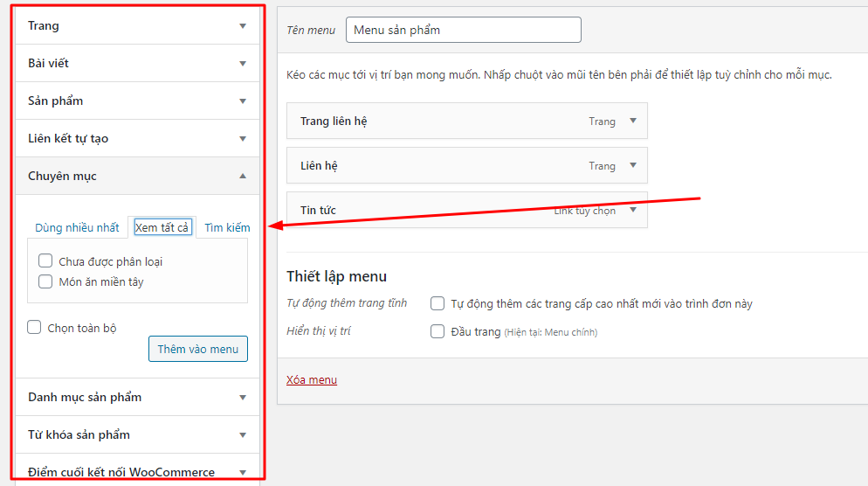Open Trang liên hệ menu item dropdown
This screenshot has height=486, width=868.
coord(633,121)
